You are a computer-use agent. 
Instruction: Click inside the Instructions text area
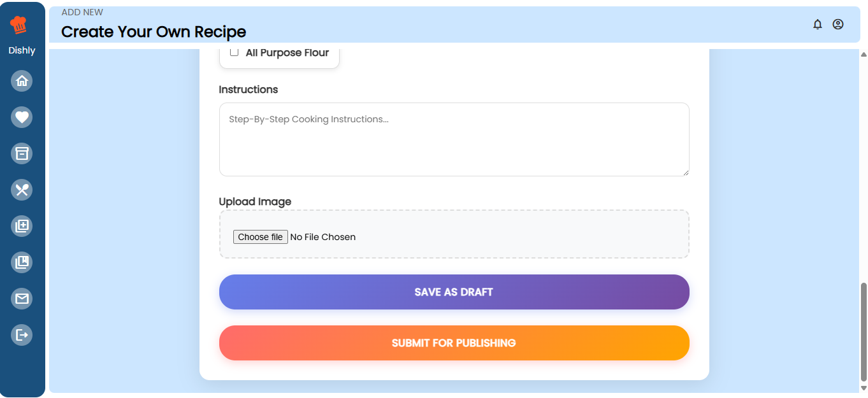point(454,139)
